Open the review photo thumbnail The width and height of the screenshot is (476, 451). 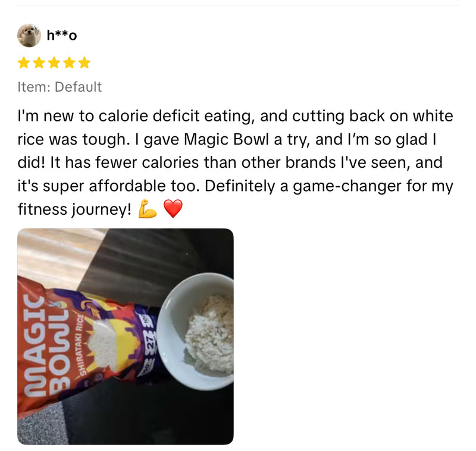tap(126, 337)
